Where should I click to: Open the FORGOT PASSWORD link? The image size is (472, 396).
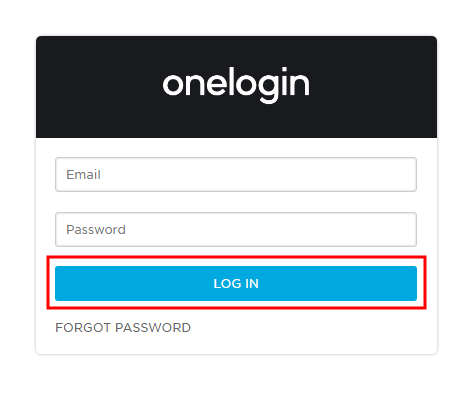(x=123, y=328)
